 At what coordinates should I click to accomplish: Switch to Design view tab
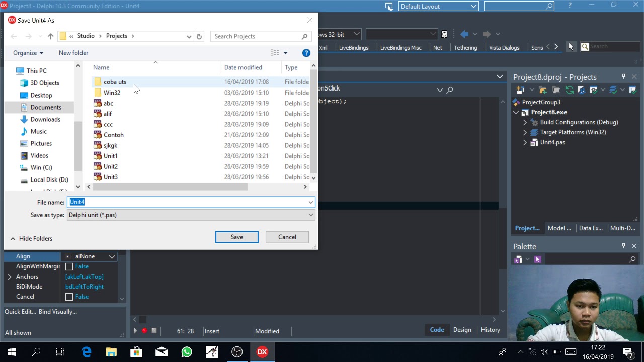[462, 330]
